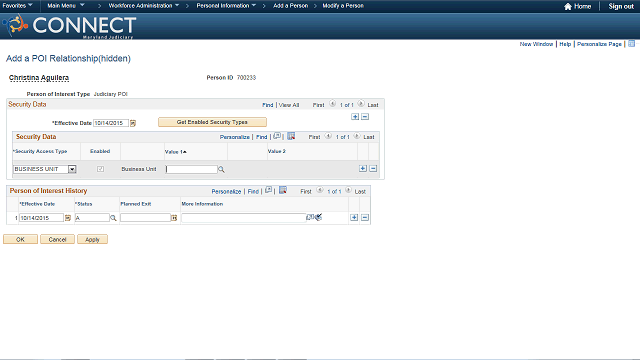640x360 pixels.
Task: Show next row in outer Security Data
Action: (x=361, y=104)
